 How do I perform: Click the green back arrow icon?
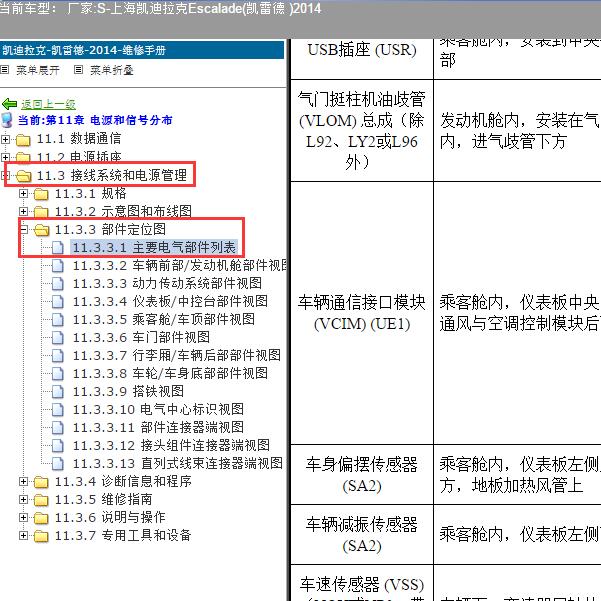(x=9, y=104)
